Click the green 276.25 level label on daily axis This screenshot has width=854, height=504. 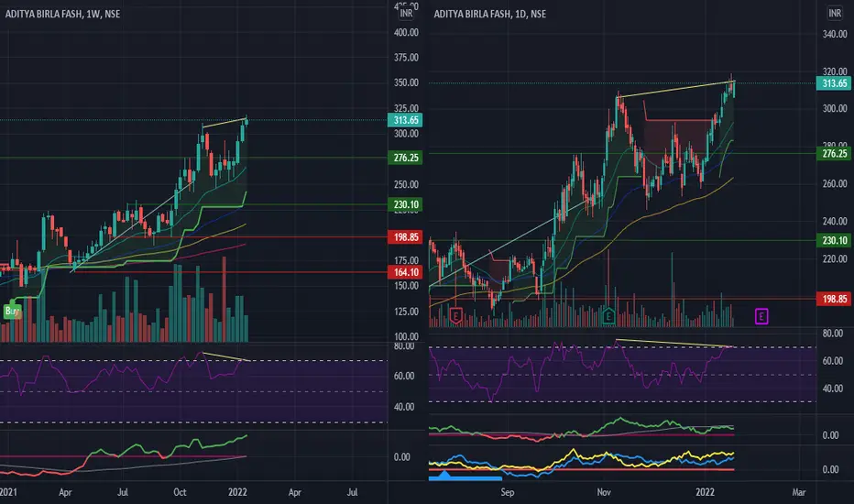coord(834,154)
